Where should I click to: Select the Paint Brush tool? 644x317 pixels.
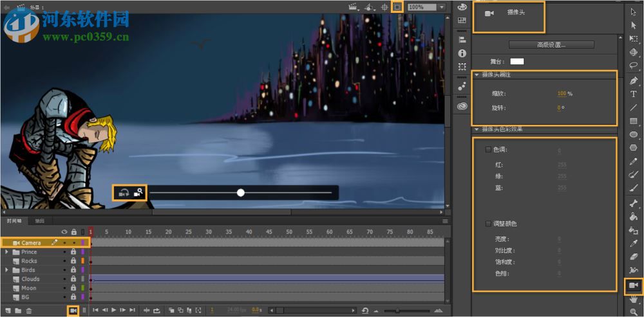click(633, 175)
